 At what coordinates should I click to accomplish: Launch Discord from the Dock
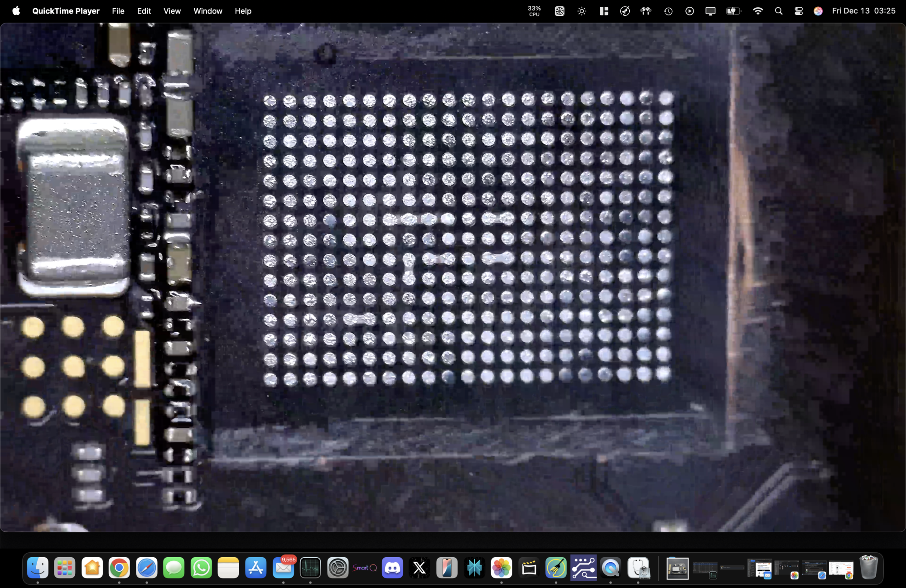click(x=392, y=568)
